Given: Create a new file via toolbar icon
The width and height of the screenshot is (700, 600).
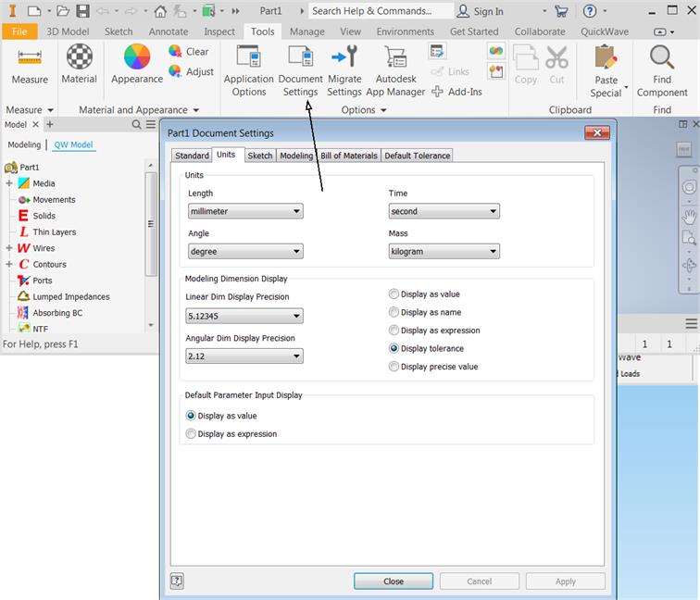Looking at the screenshot, I should click(x=34, y=11).
